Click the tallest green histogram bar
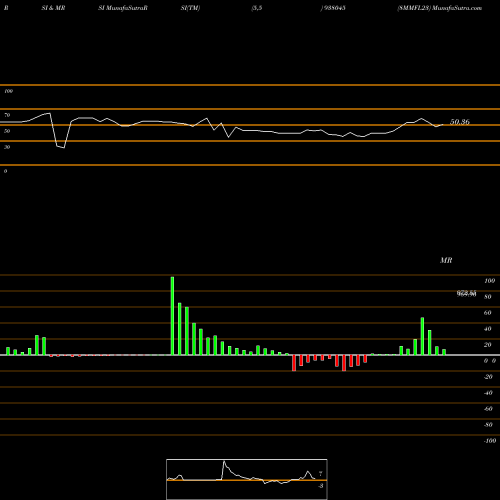Screen dimensions: 500x500 click(172, 316)
